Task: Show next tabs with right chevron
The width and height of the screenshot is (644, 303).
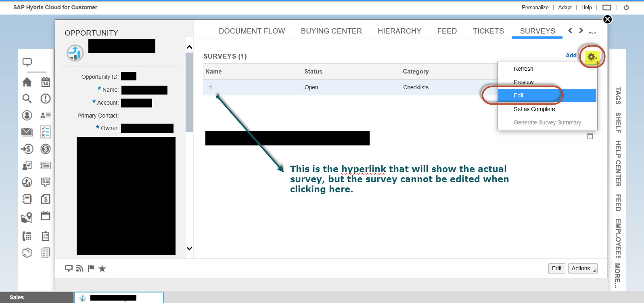Action: point(581,30)
